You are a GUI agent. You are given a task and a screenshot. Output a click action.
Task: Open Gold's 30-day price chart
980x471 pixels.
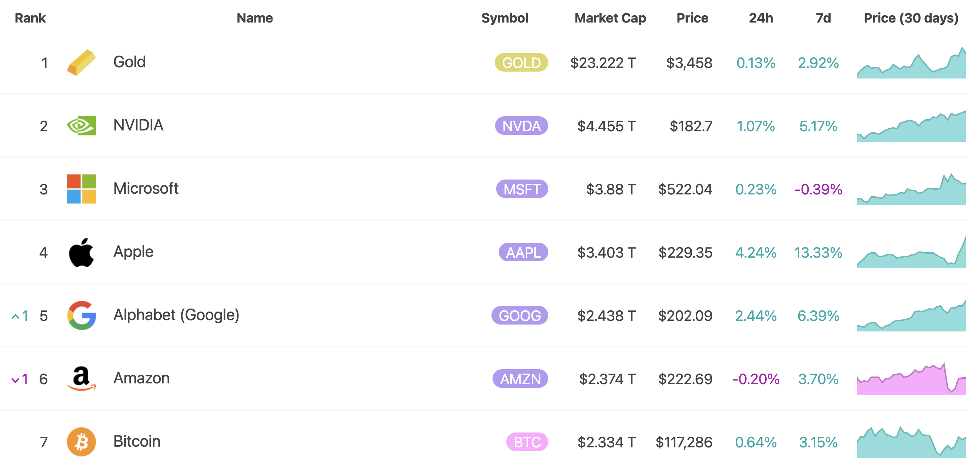pos(911,63)
